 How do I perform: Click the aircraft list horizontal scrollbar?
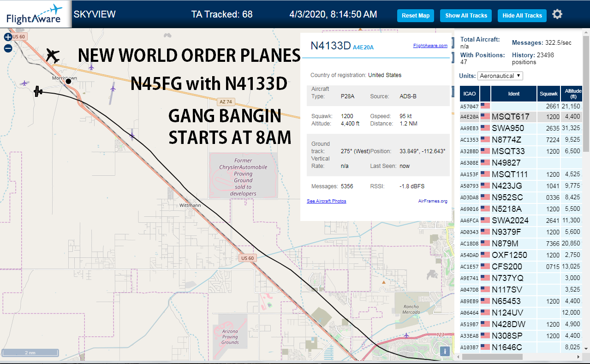(492, 357)
